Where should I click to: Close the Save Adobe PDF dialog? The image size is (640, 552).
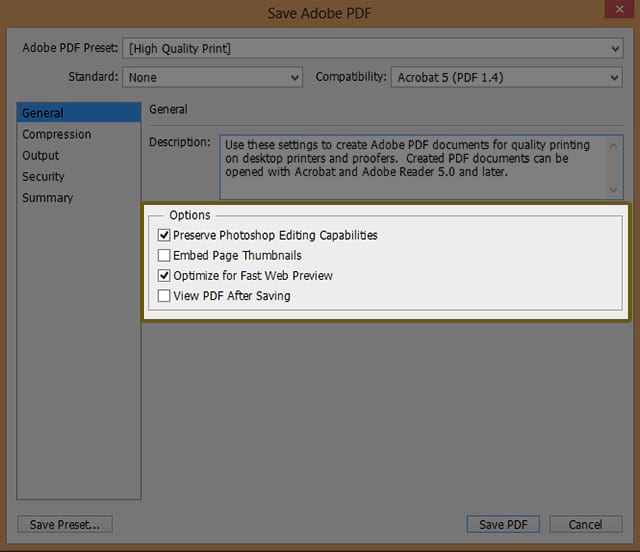(x=619, y=9)
